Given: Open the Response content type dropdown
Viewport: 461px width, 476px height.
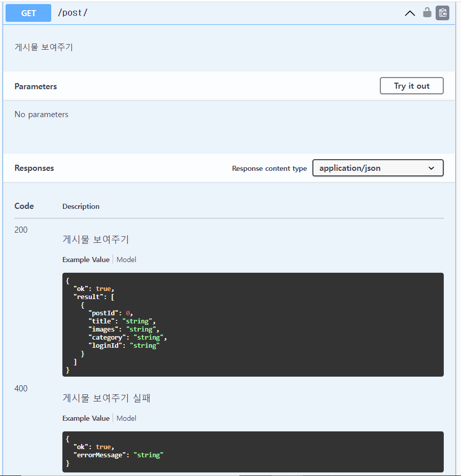Looking at the screenshot, I should pyautogui.click(x=378, y=168).
